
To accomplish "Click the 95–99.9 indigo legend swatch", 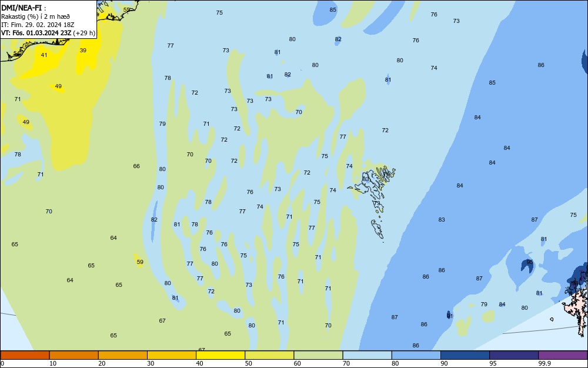I will tap(514, 355).
